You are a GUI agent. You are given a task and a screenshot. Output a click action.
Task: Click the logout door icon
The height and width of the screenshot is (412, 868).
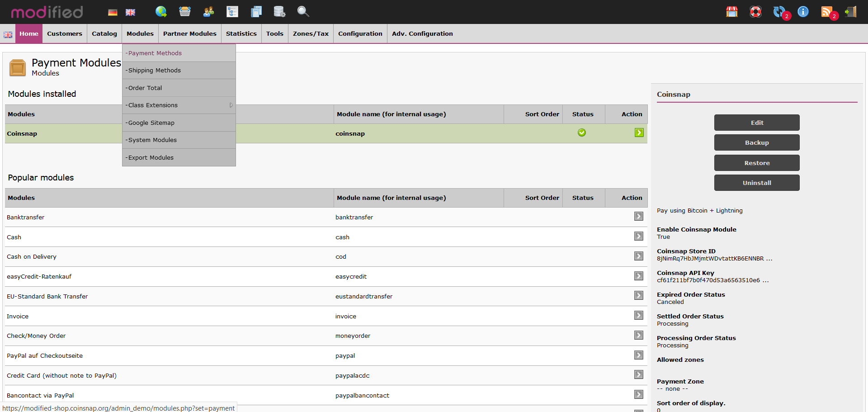(851, 11)
